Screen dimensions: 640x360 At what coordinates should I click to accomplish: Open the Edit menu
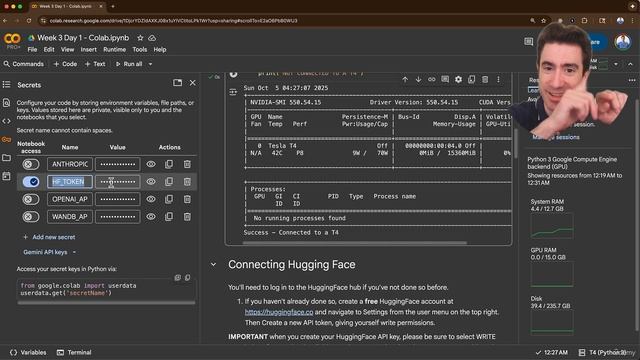49,49
